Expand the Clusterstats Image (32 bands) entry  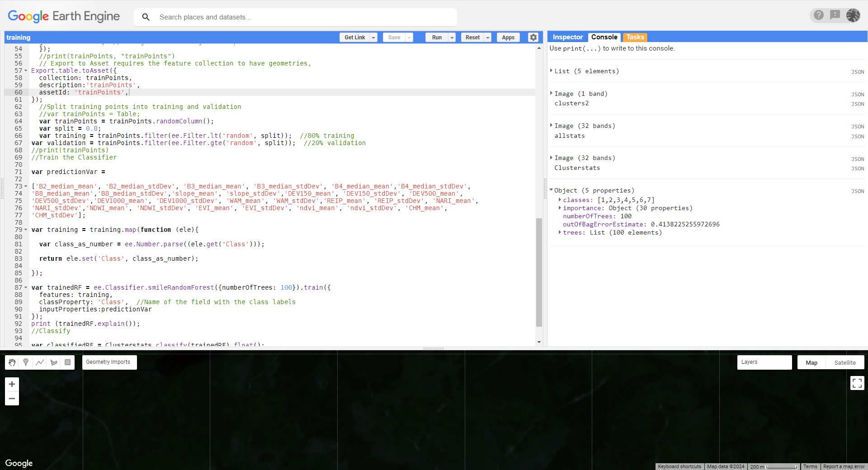[551, 157]
